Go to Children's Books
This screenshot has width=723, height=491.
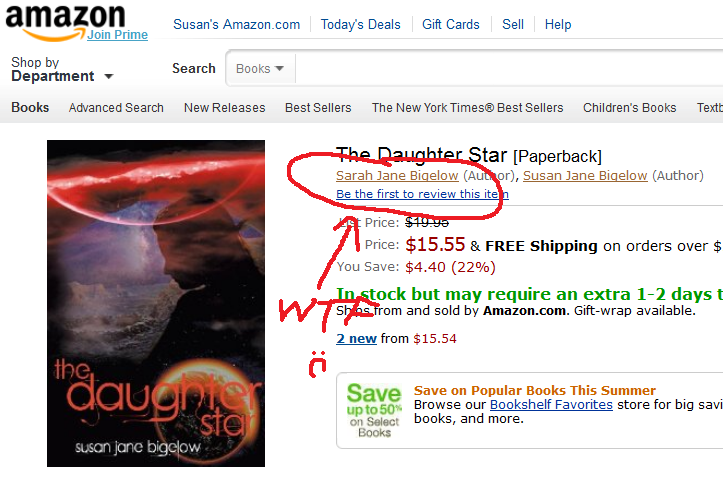(x=629, y=107)
